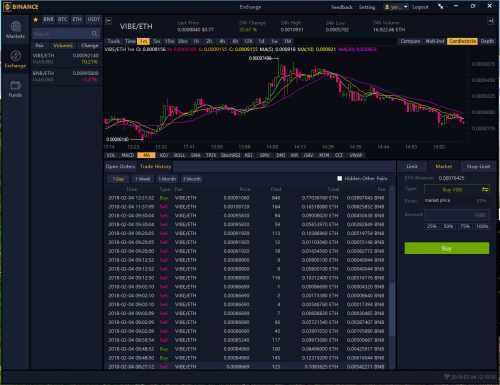Filter trade history to 1 Day
Screen dimensions: 500x385
click(x=118, y=179)
